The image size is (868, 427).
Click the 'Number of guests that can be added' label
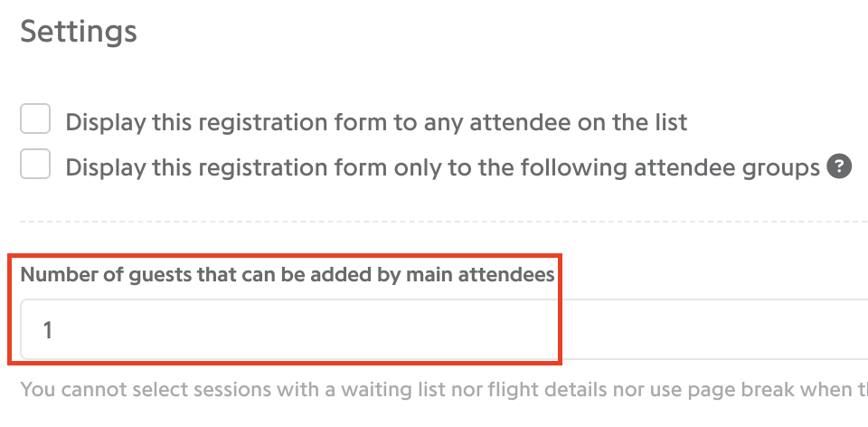pyautogui.click(x=288, y=275)
